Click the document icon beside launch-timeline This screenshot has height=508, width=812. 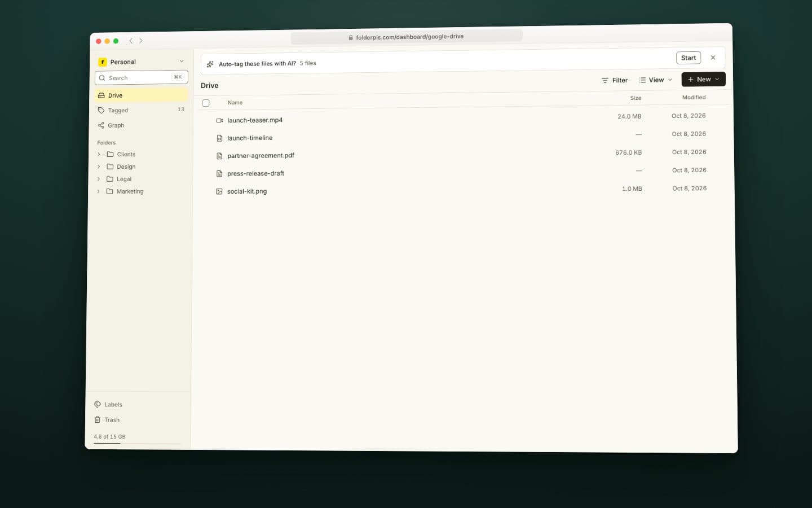219,138
